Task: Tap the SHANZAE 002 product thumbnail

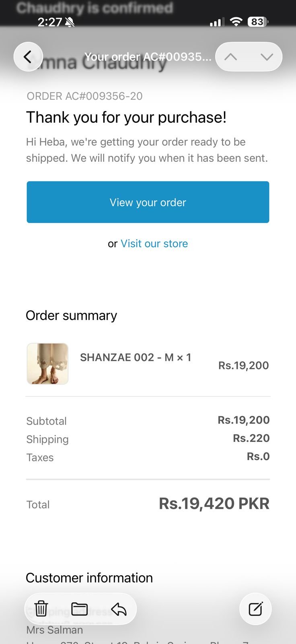Action: [47, 364]
